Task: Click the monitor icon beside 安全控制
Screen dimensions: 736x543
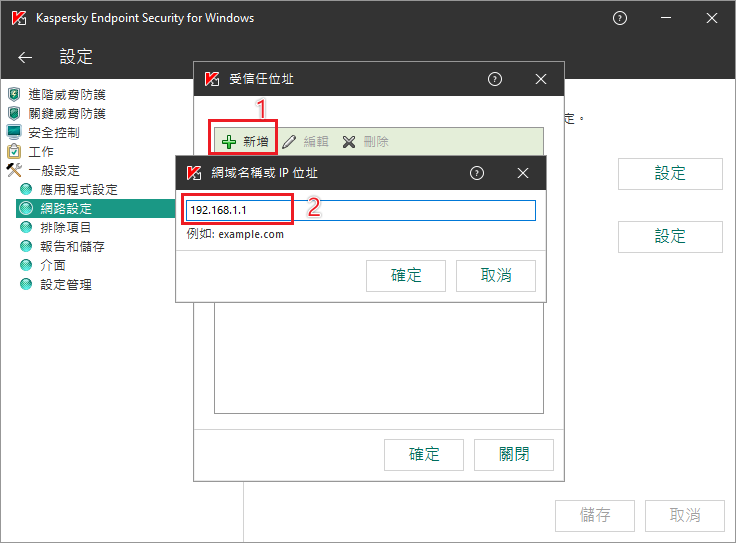Action: pyautogui.click(x=14, y=132)
